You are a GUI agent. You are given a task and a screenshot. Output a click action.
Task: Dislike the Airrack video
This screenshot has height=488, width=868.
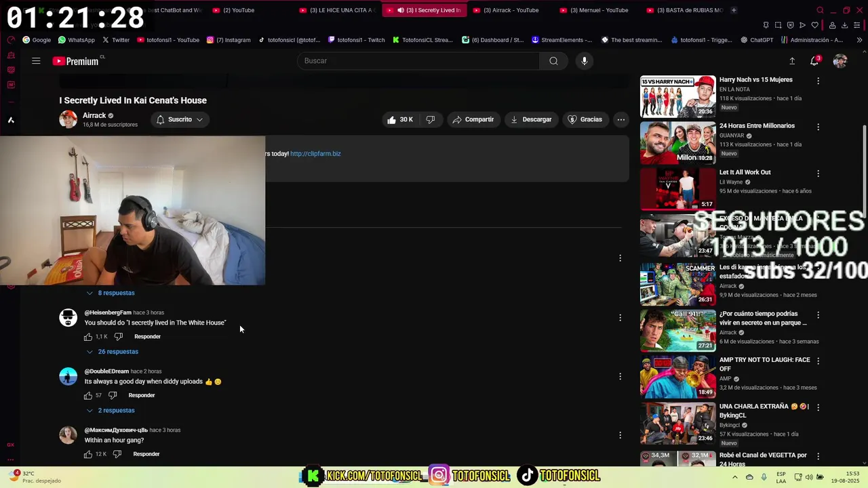point(431,119)
